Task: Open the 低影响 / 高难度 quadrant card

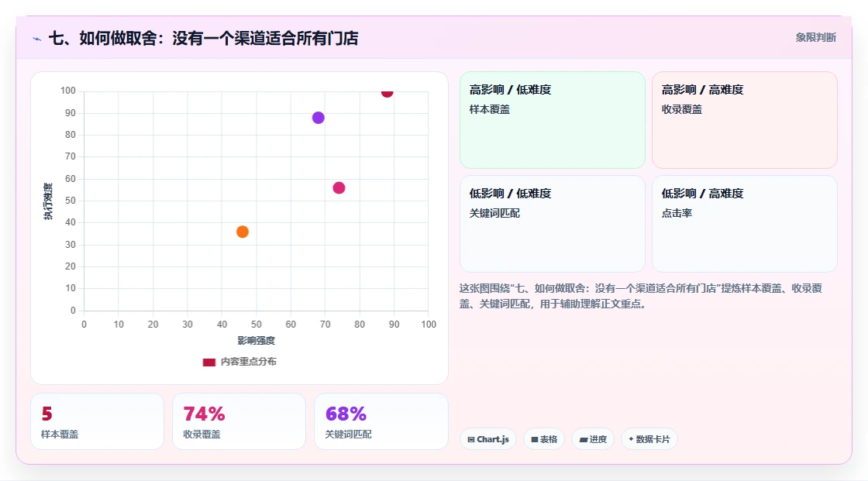Action: pos(745,224)
